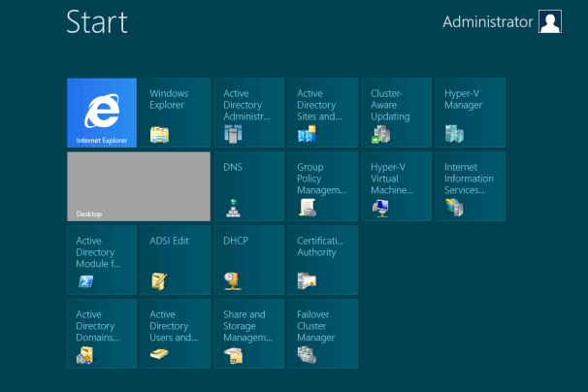Launch Active Directory Sites and Services tile
This screenshot has width=588, height=392.
pyautogui.click(x=323, y=113)
